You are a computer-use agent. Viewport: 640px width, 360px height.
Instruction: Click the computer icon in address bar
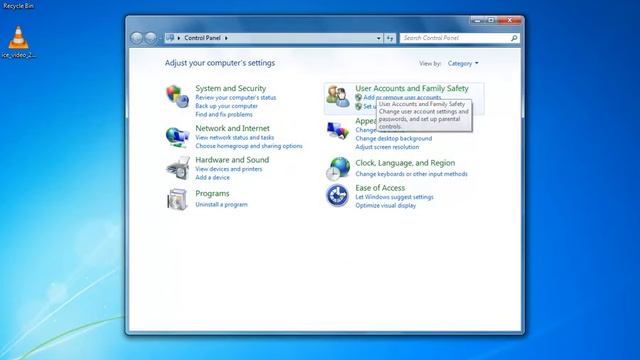tap(170, 38)
